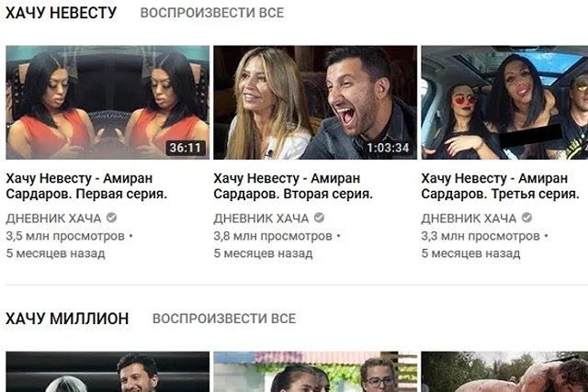588x392 pixels.
Task: Play all videos in ХАЧУ НЕВЕСТУ section
Action: (x=212, y=13)
